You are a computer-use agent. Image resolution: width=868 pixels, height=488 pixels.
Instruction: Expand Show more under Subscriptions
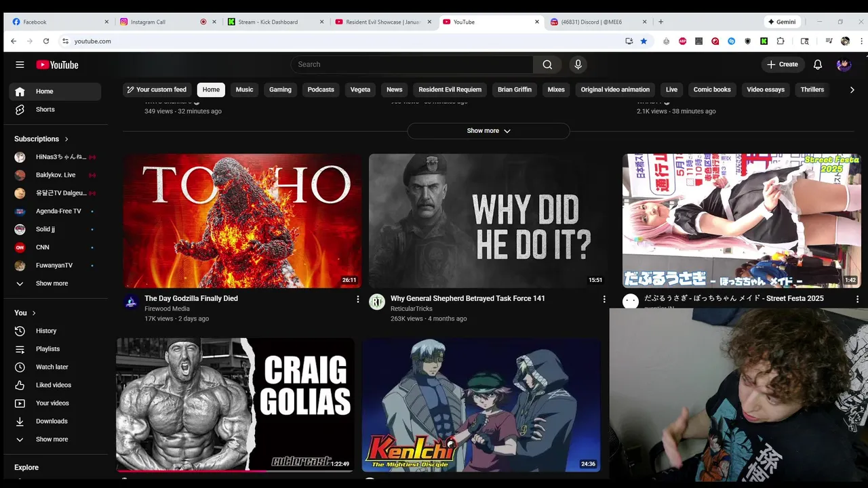pos(55,283)
